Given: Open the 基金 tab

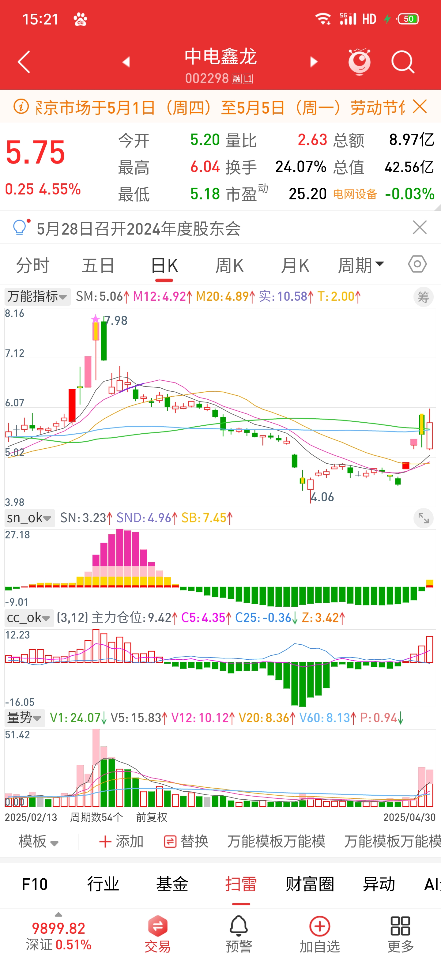Looking at the screenshot, I should (x=172, y=884).
